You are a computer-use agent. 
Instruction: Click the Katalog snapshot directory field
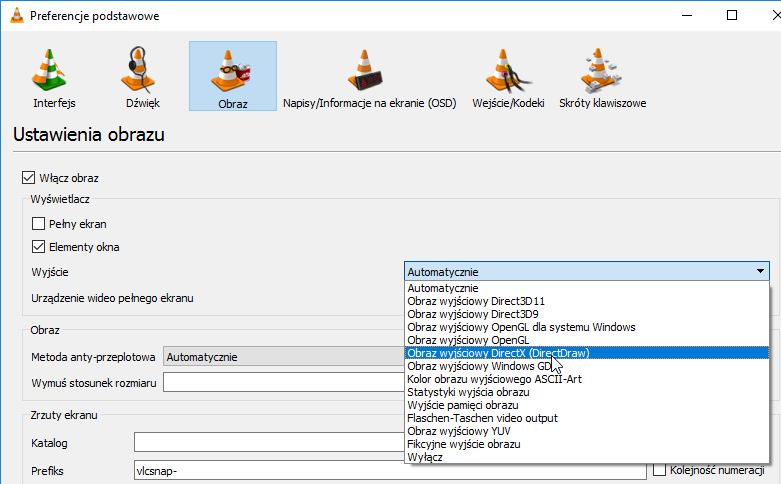pyautogui.click(x=269, y=442)
